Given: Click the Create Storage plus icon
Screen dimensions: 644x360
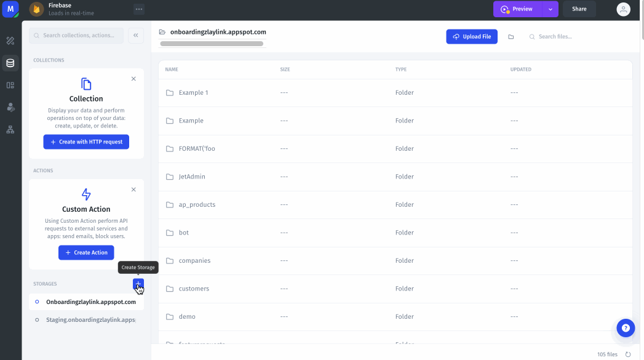Looking at the screenshot, I should 138,284.
